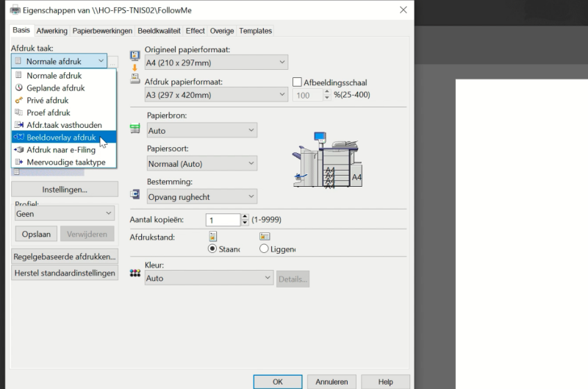This screenshot has height=389, width=588.
Task: Switch to the Afwerking tab
Action: pyautogui.click(x=51, y=31)
